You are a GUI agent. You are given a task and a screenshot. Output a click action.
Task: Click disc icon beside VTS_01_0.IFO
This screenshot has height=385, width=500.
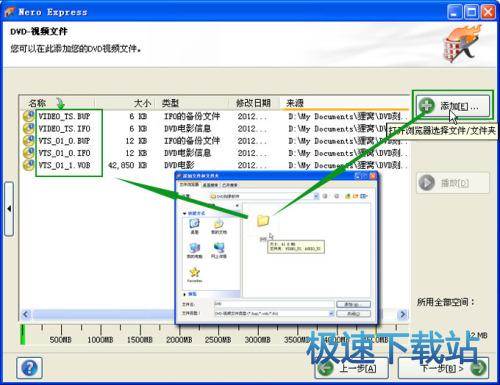pos(29,153)
